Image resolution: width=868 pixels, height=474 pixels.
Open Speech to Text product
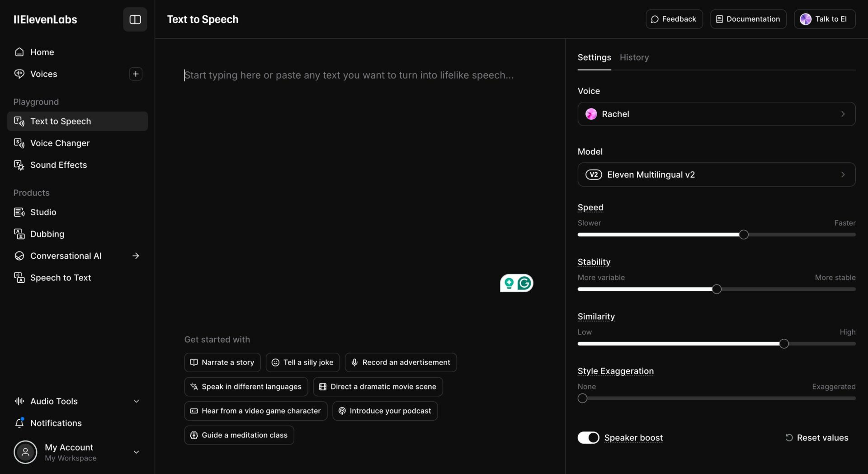coord(77,278)
